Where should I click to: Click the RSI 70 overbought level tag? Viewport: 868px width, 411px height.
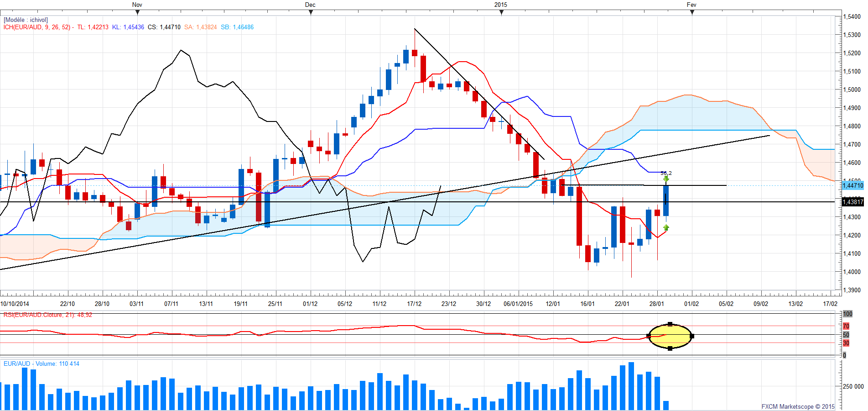846,326
